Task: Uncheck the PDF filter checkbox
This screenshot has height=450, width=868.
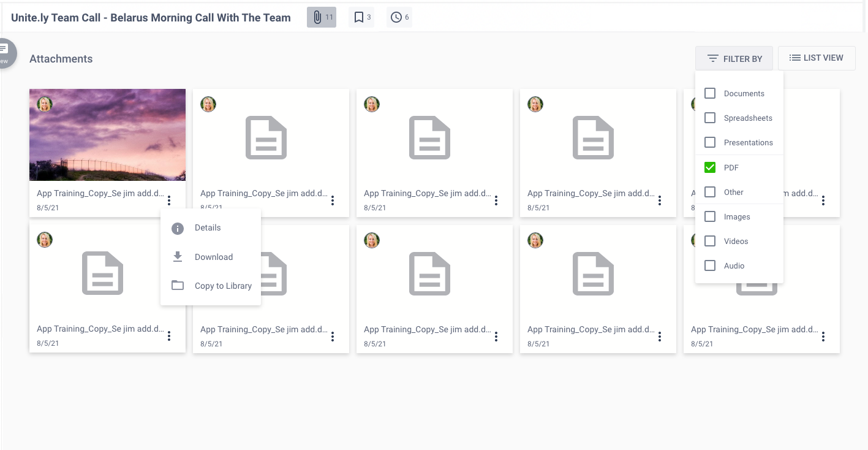Action: pyautogui.click(x=710, y=167)
